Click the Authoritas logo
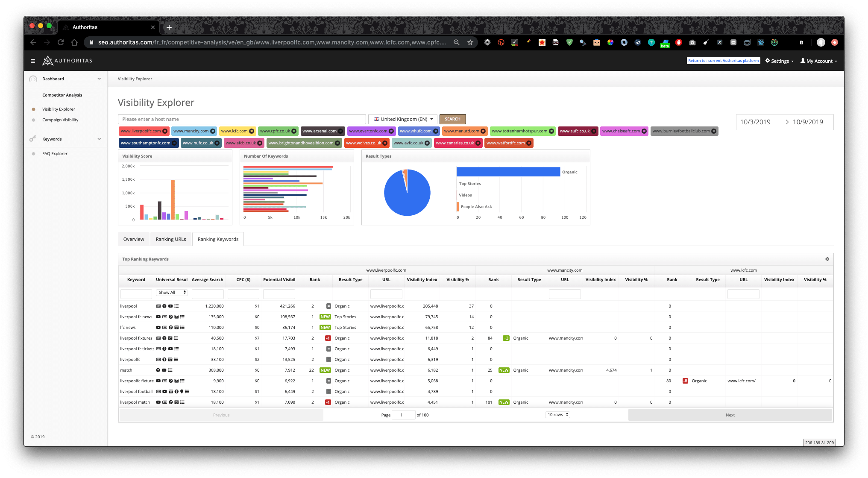Viewport: 868px width, 478px height. (67, 61)
